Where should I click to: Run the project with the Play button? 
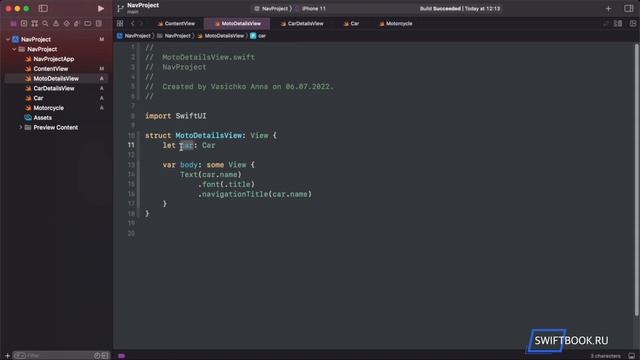100,9
